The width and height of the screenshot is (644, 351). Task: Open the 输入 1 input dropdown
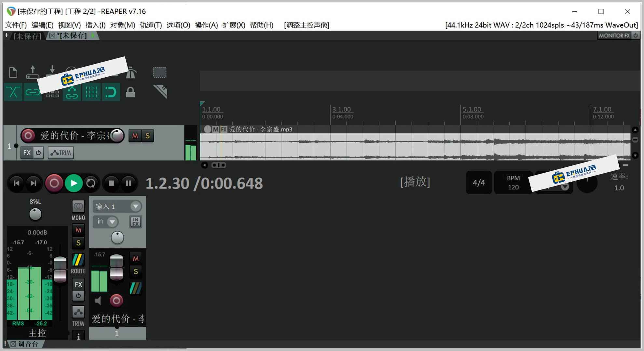136,206
